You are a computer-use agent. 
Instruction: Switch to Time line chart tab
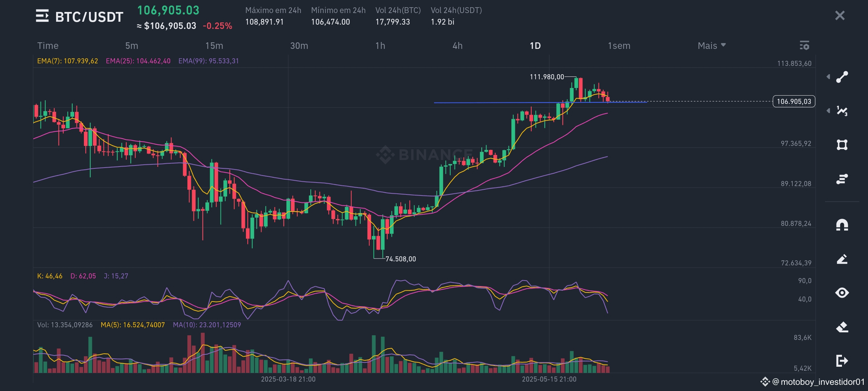[x=48, y=46]
